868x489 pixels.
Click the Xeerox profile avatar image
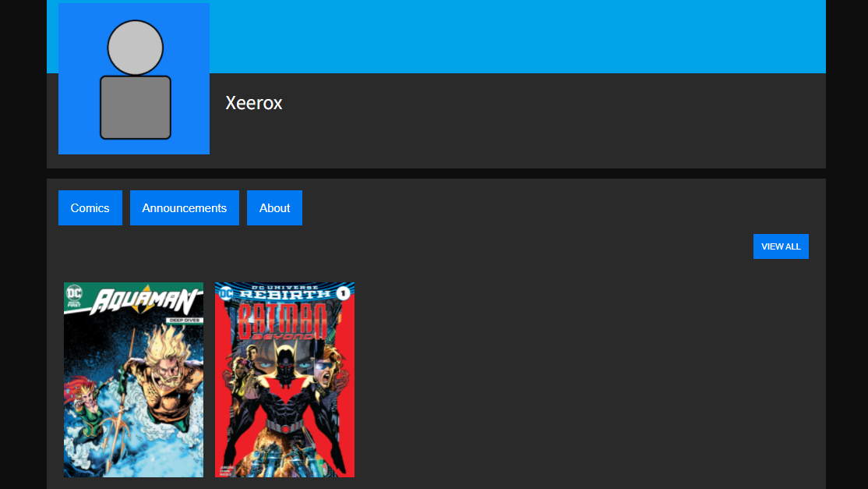pyautogui.click(x=134, y=79)
